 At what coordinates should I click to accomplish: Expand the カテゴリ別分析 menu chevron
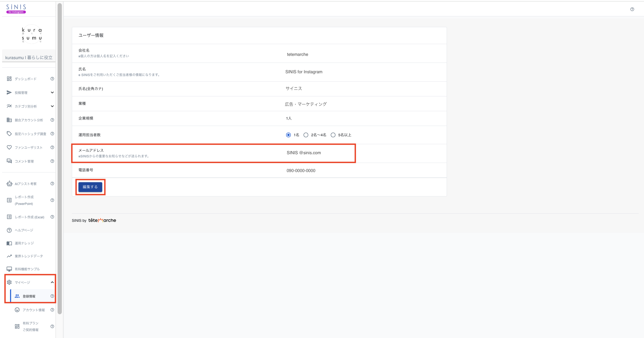[52, 106]
